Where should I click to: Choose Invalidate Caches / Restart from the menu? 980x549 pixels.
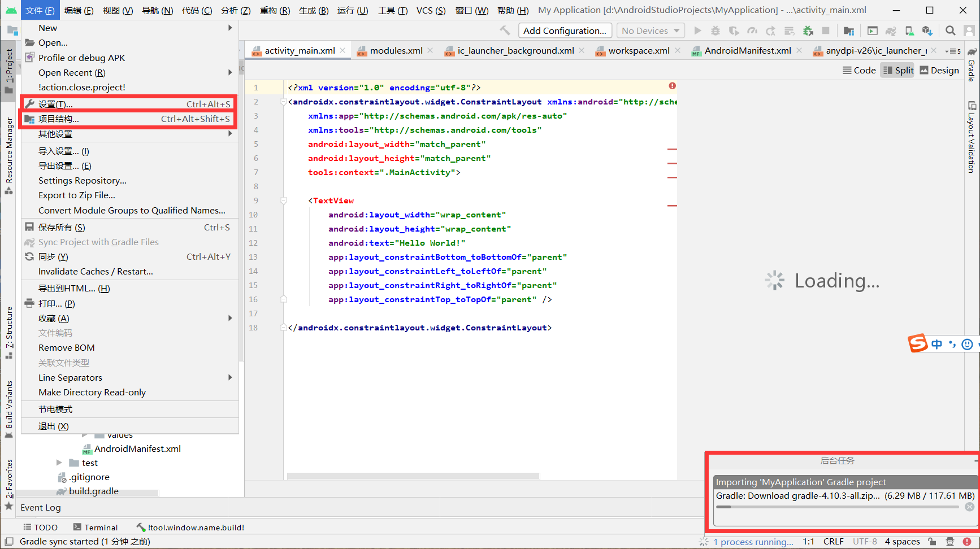coord(95,271)
